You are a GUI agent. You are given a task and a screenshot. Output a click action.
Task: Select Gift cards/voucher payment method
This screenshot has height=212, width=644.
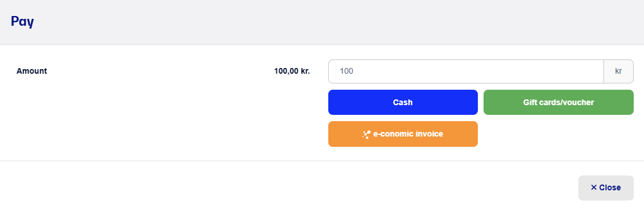tap(558, 102)
